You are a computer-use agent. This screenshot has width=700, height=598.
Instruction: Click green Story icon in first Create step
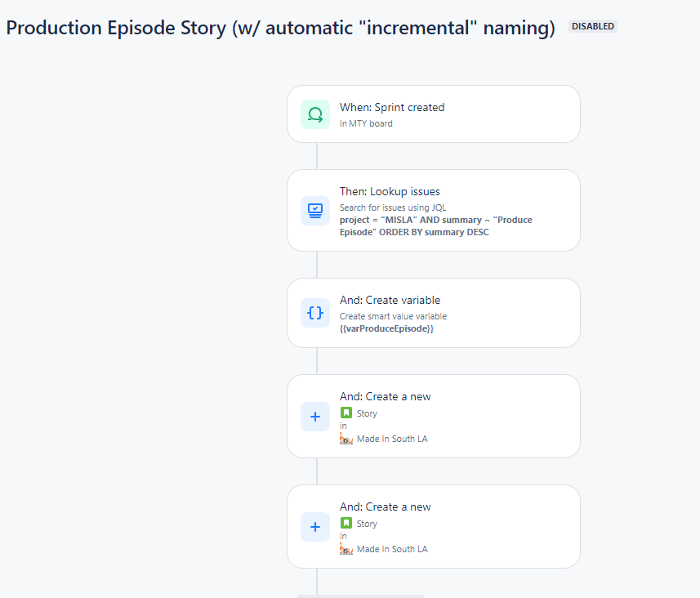346,413
